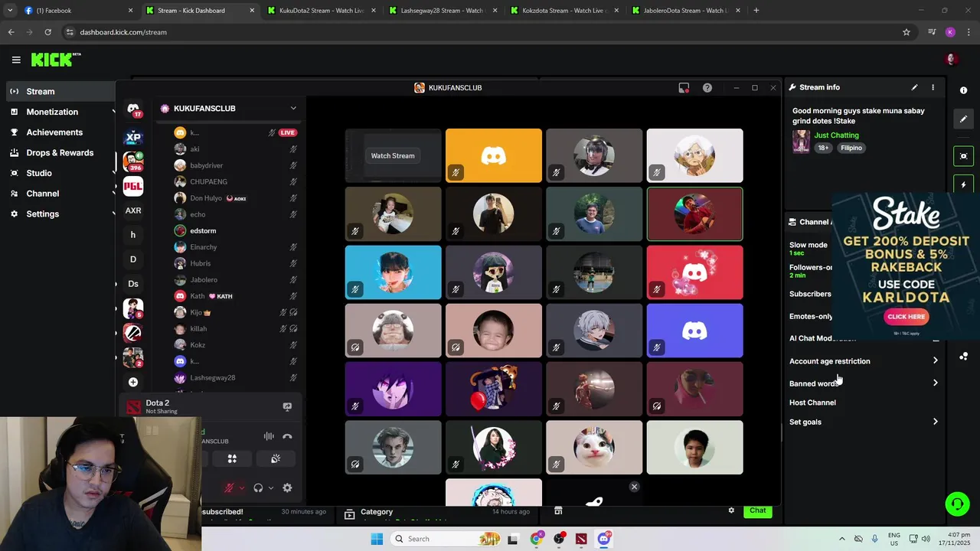The height and width of the screenshot is (551, 980).
Task: Switch to Lashsegway28 Stream tab
Action: 443,11
